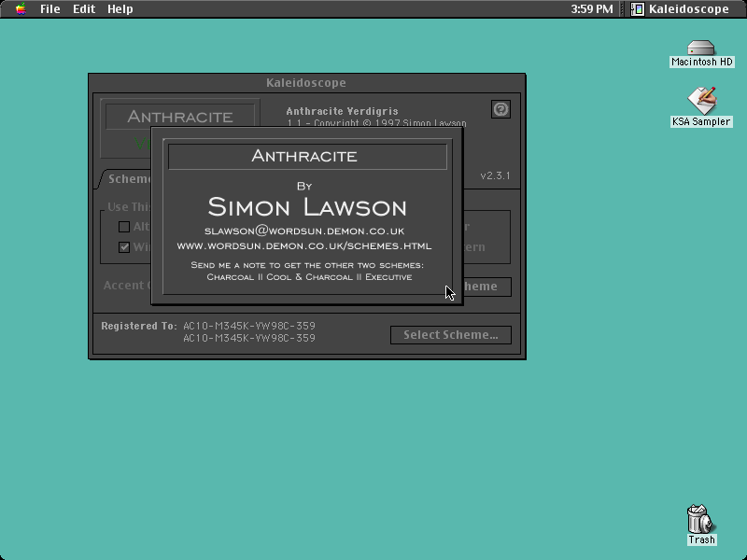
Task: Click the slawson@wordsun.demon.co.uk email address
Action: (304, 231)
